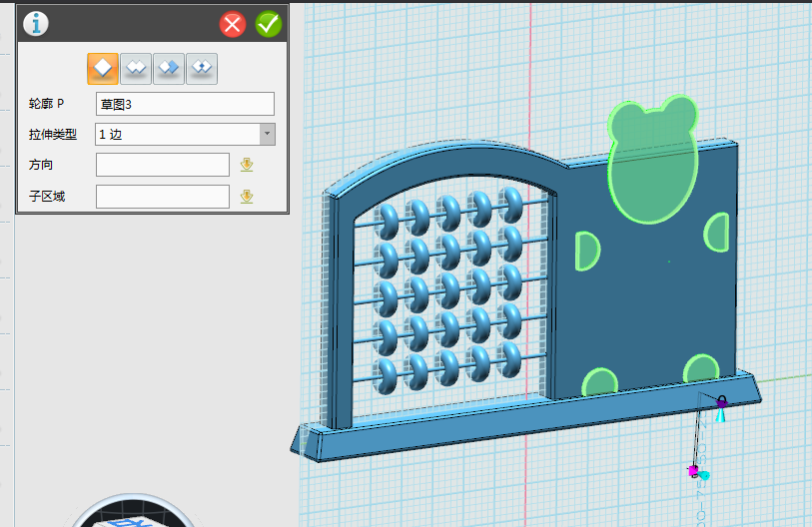Image resolution: width=812 pixels, height=527 pixels.
Task: Open the extrude dialog info help
Action: [35, 24]
